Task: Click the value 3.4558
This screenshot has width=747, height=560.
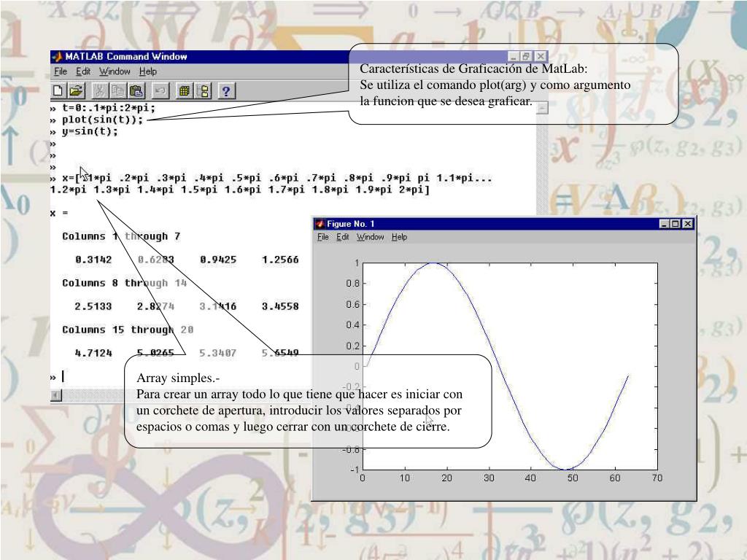Action: [280, 306]
